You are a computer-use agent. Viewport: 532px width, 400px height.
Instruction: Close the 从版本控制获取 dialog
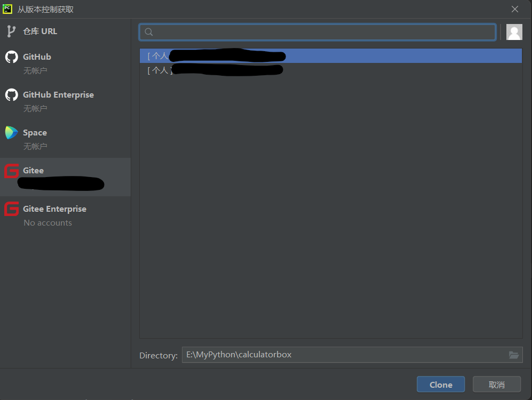pyautogui.click(x=515, y=9)
